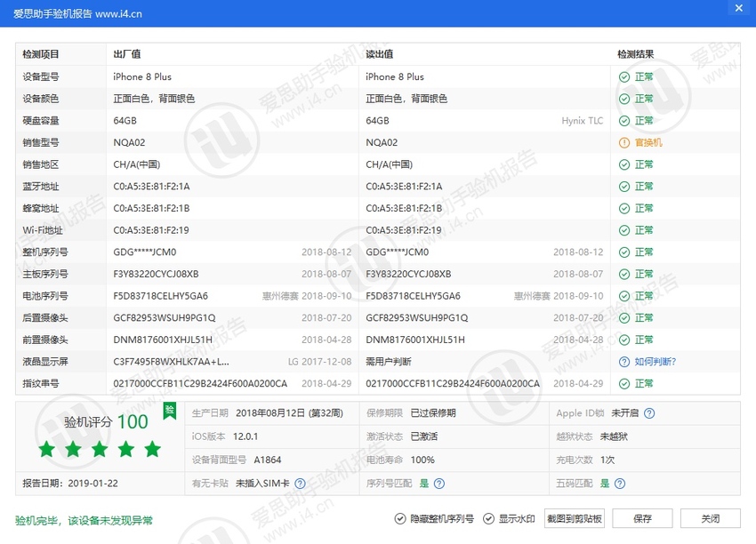Select factory value GCF82953WSUH9PG1Q of 后置摄像头
The width and height of the screenshot is (756, 544).
[165, 318]
